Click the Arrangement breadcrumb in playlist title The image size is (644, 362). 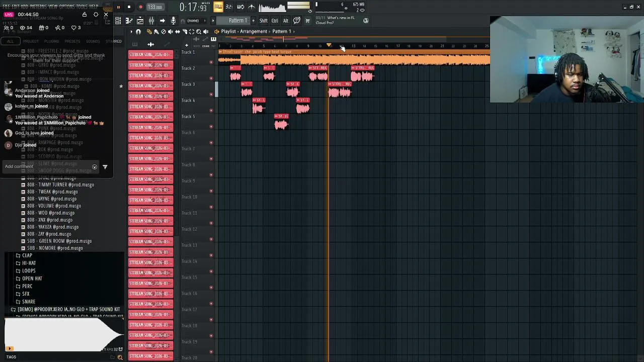[253, 31]
